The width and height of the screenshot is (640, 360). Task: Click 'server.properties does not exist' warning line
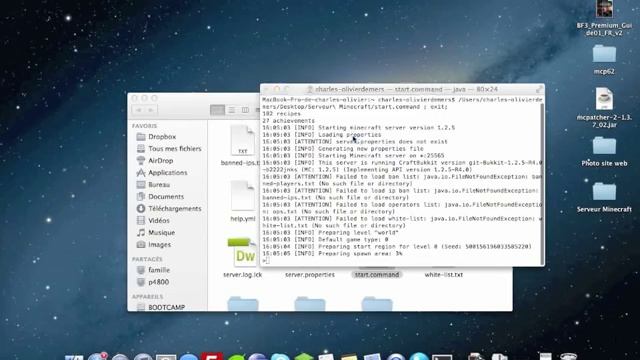(x=355, y=142)
